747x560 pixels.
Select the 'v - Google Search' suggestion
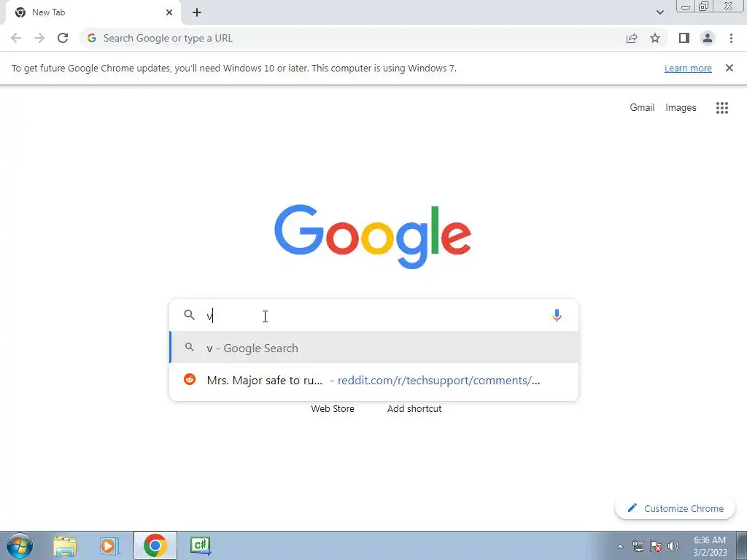pos(374,348)
